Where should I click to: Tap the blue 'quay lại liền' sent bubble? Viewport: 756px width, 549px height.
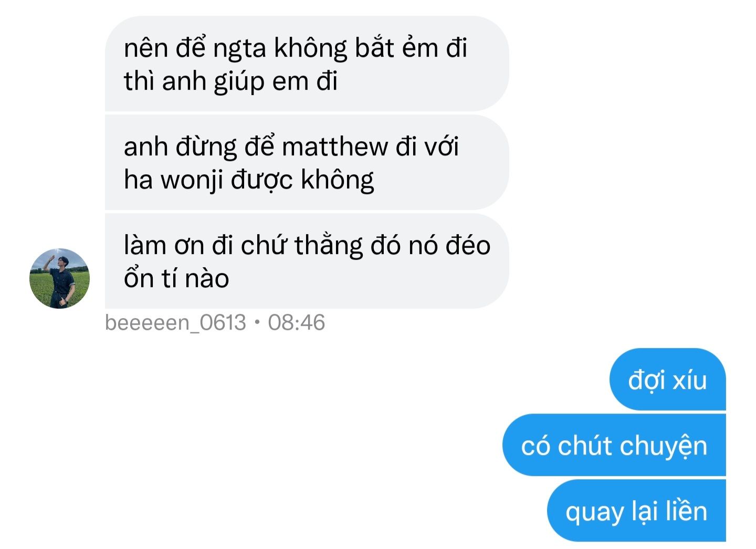[636, 511]
